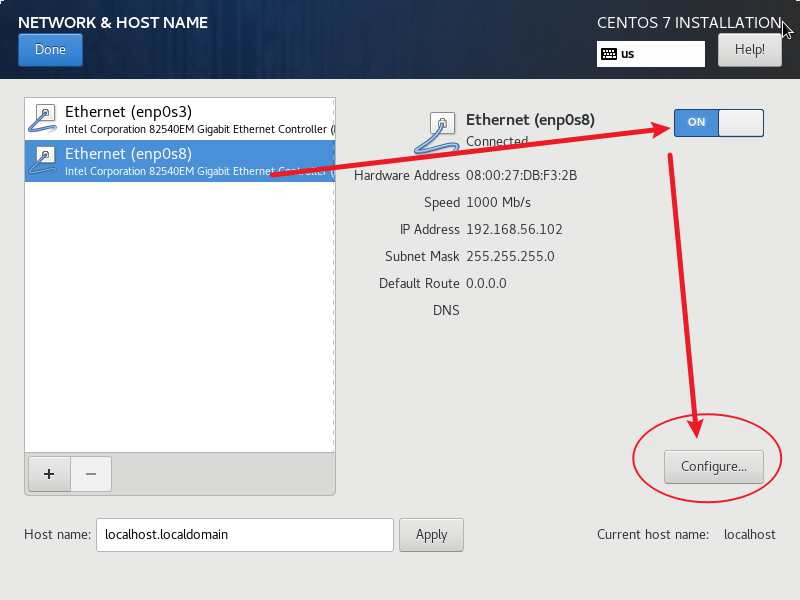The height and width of the screenshot is (600, 800).
Task: Click the Current host name value localhost
Action: pos(749,535)
